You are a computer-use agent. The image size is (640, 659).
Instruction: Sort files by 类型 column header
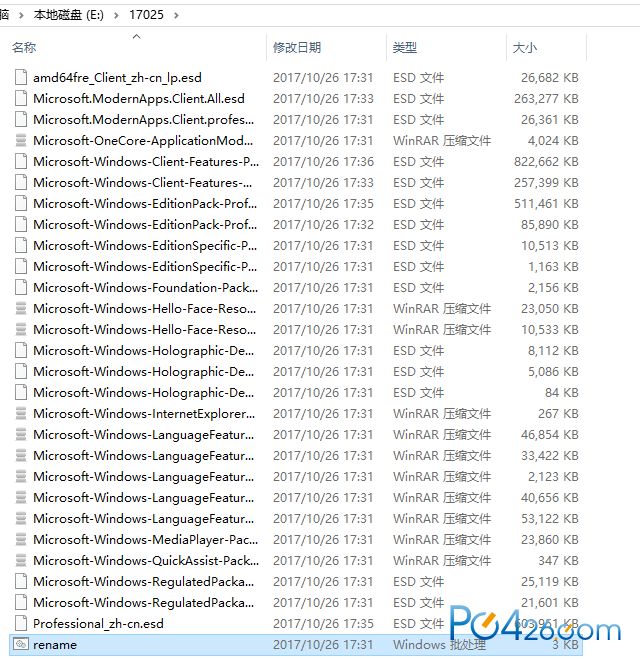404,47
